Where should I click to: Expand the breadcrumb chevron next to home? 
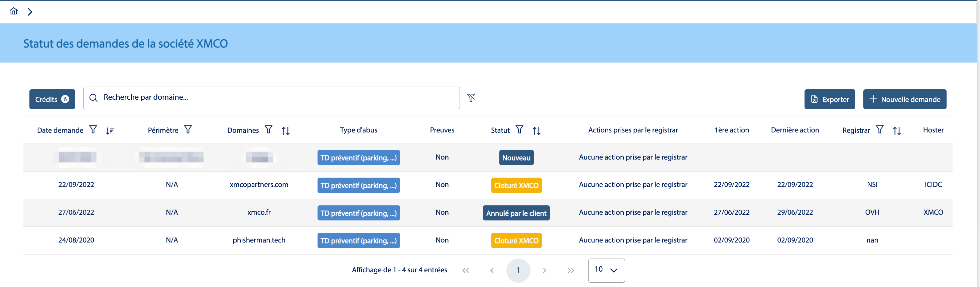[x=30, y=12]
